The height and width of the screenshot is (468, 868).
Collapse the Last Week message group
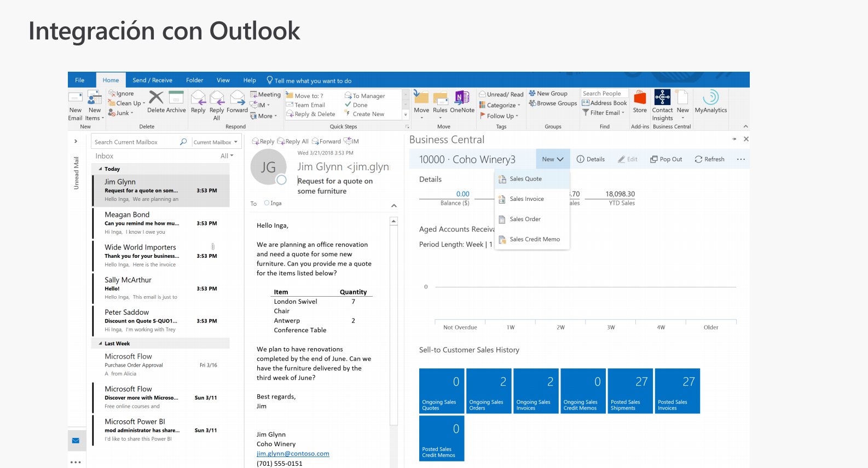(100, 344)
